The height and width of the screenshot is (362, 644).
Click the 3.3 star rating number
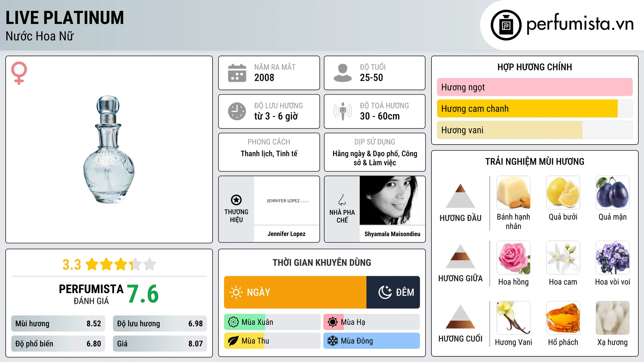[72, 265]
